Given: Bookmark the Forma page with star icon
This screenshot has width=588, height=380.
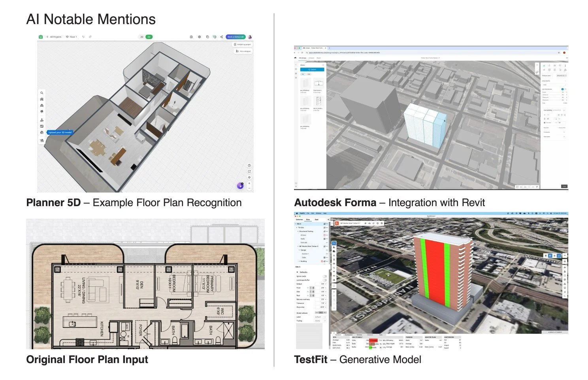Looking at the screenshot, I should [x=558, y=53].
